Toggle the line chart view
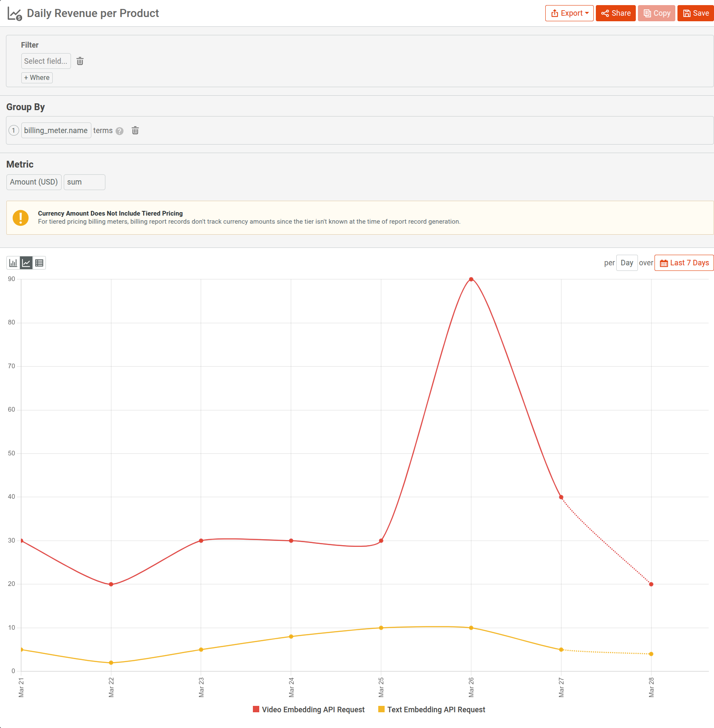714x728 pixels. coord(26,262)
